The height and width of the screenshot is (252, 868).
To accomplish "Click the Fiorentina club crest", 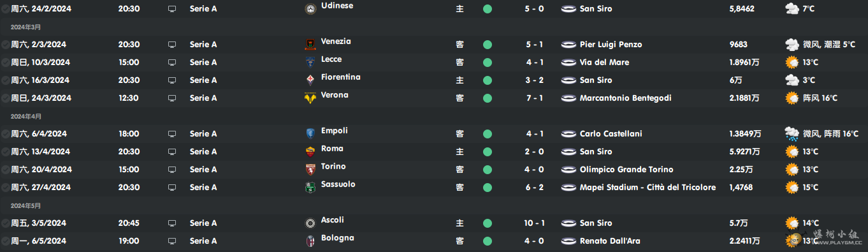I will click(x=310, y=80).
